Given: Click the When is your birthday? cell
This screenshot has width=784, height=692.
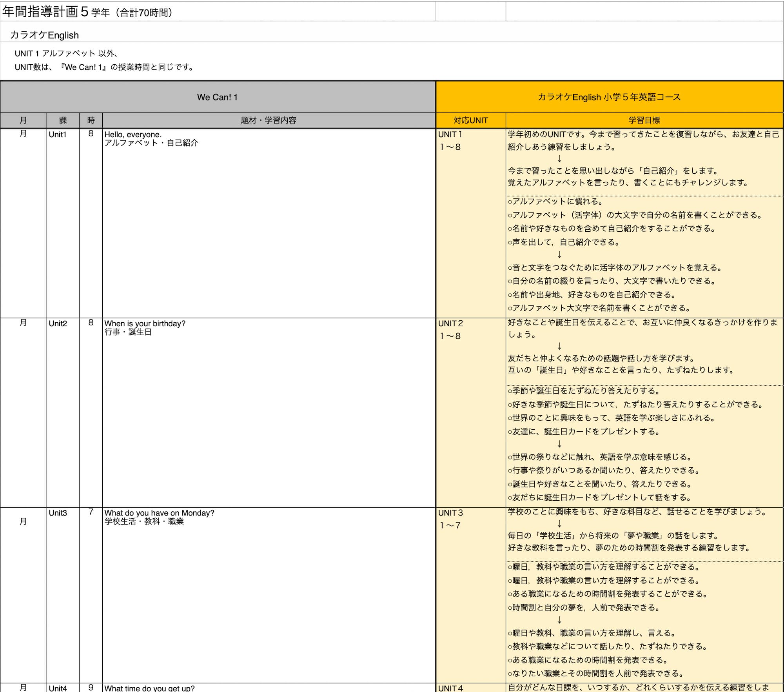Looking at the screenshot, I should [x=269, y=412].
